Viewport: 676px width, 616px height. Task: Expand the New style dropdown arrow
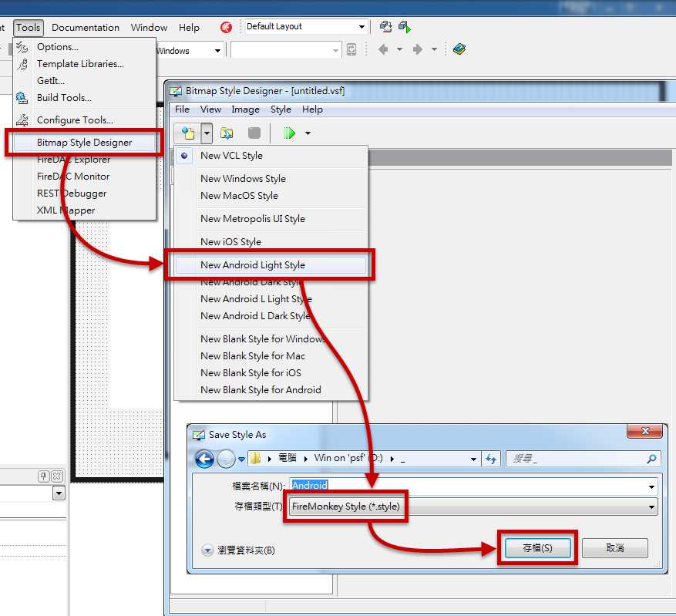[x=207, y=133]
